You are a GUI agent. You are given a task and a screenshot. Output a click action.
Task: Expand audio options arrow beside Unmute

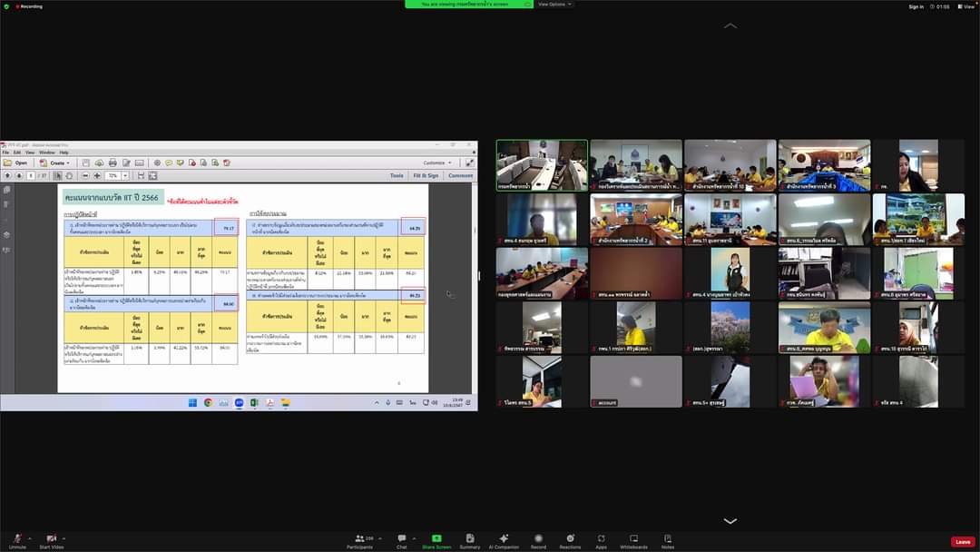click(29, 538)
